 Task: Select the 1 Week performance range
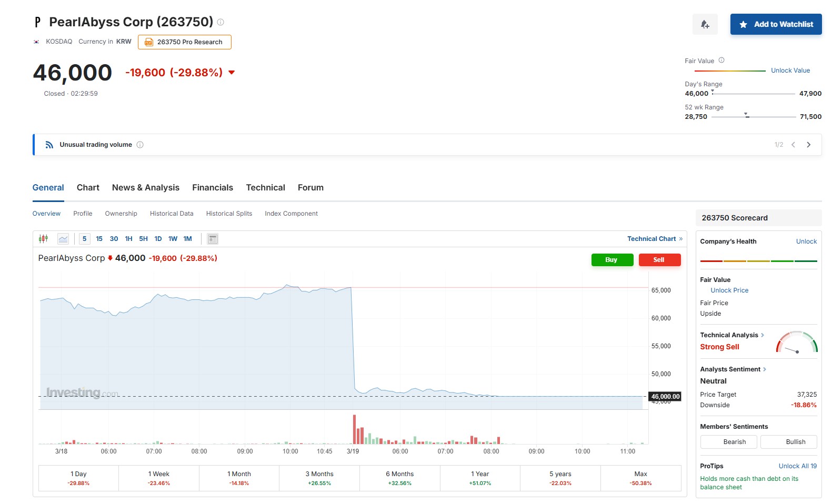[x=159, y=478]
